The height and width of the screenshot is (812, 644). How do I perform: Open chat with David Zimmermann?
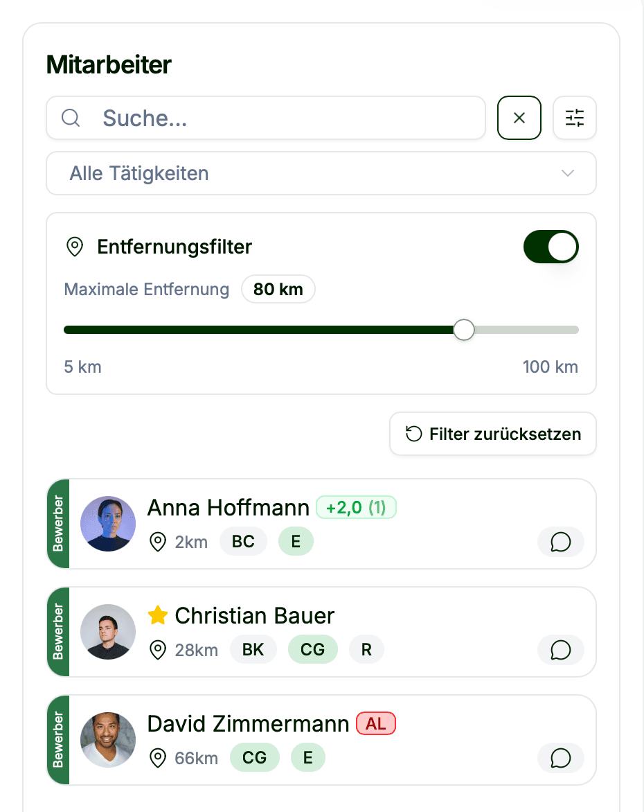click(560, 758)
